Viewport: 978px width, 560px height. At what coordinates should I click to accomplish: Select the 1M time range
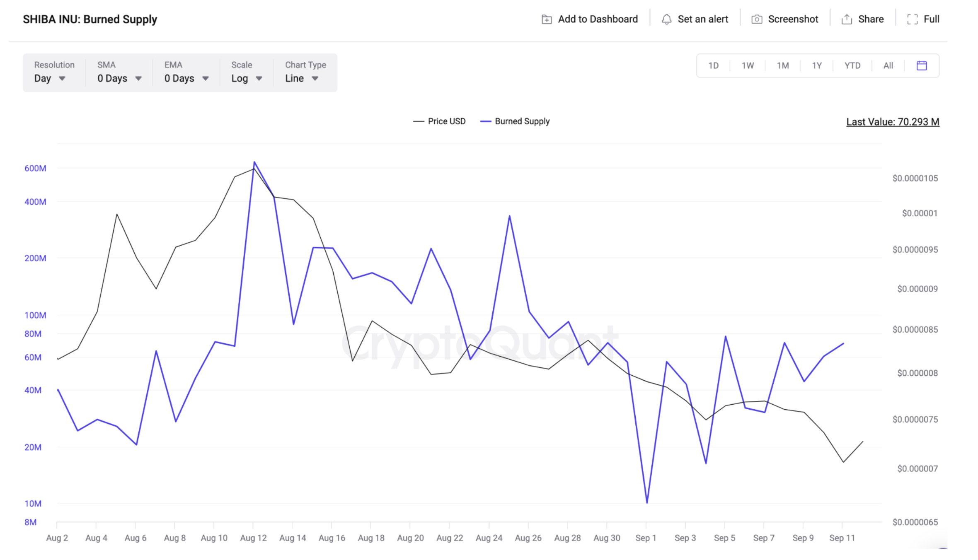(782, 65)
